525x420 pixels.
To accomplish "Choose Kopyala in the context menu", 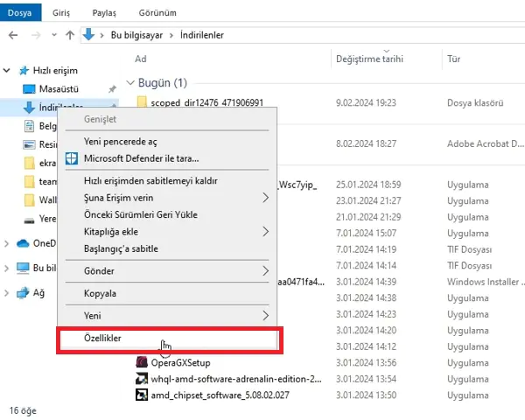I will [x=100, y=293].
